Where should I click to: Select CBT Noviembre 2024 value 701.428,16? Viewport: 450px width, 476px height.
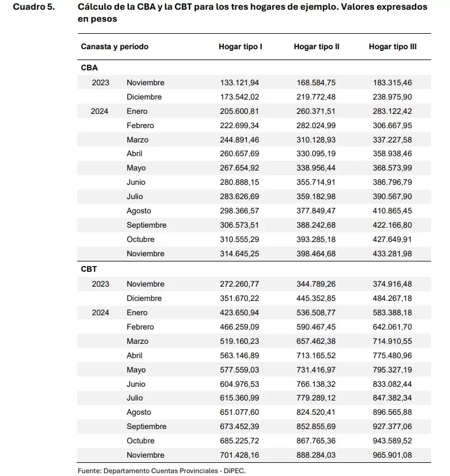(x=239, y=455)
